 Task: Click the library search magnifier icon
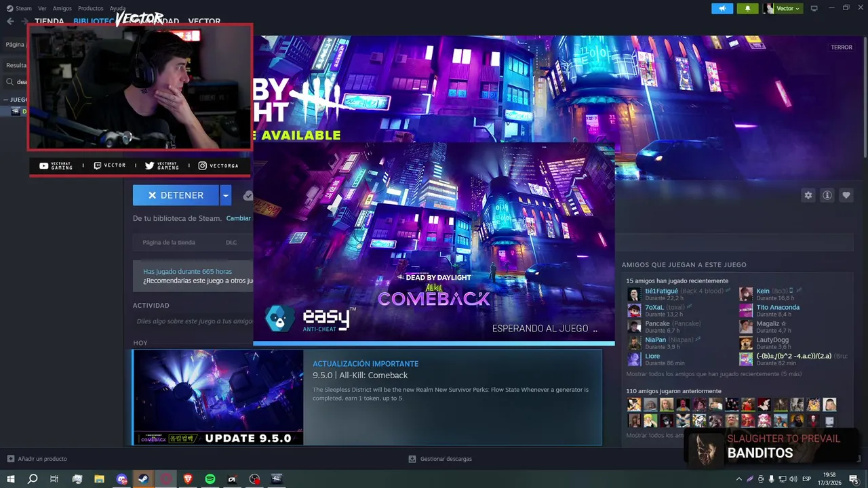[10, 82]
